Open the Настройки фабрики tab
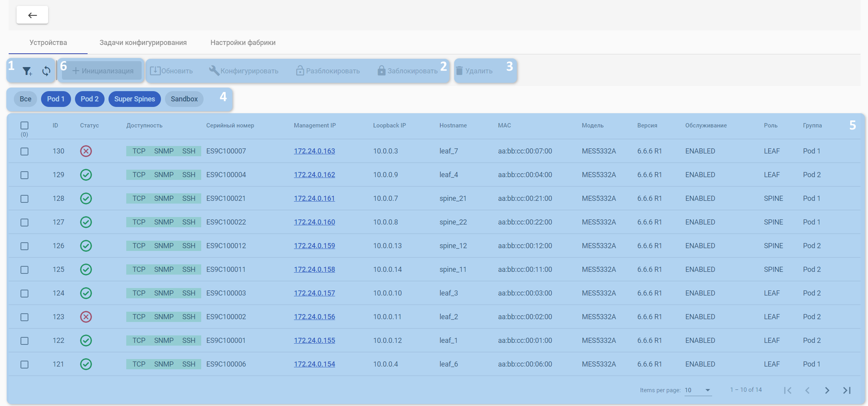The image size is (868, 406). 243,43
